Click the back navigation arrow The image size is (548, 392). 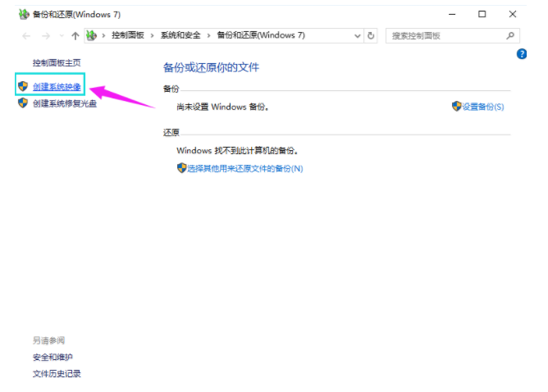pyautogui.click(x=26, y=36)
